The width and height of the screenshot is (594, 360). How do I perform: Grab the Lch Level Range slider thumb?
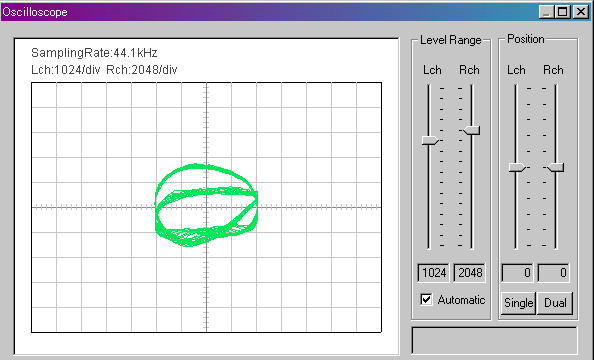pos(430,140)
